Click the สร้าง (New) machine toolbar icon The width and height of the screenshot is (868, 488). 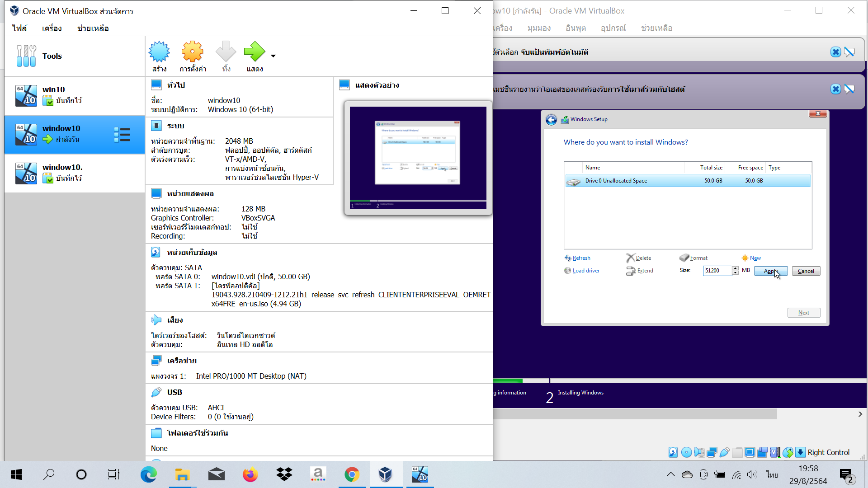pos(159,56)
